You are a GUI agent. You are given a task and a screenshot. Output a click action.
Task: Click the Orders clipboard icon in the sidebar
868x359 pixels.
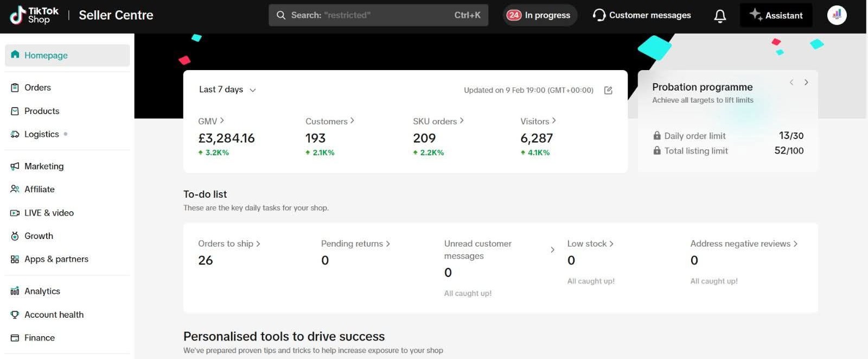click(x=15, y=87)
